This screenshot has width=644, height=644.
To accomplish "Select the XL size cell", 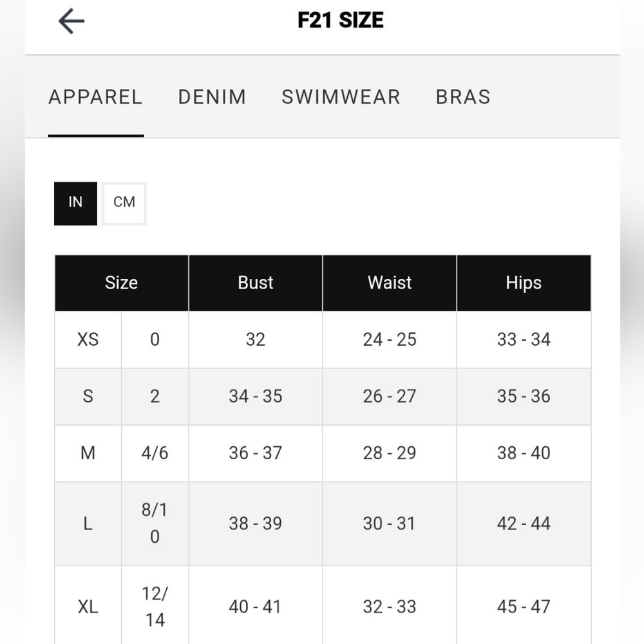I will point(88,607).
